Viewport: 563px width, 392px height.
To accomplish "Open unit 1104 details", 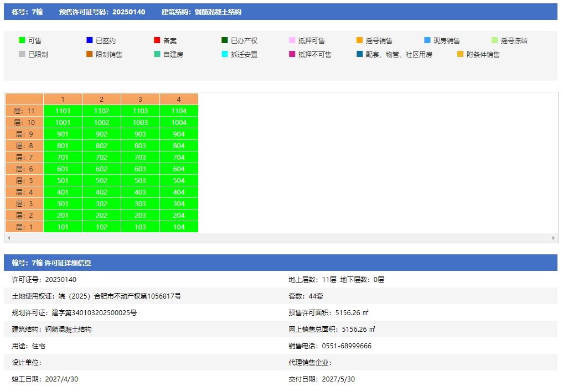I will click(x=179, y=111).
